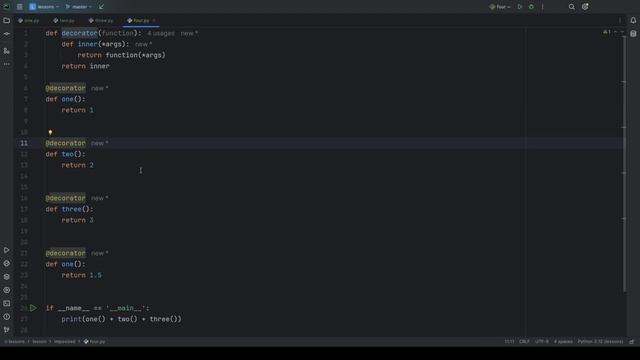Show more tool windows ellipsis
This screenshot has height=360, width=640.
[x=7, y=64]
